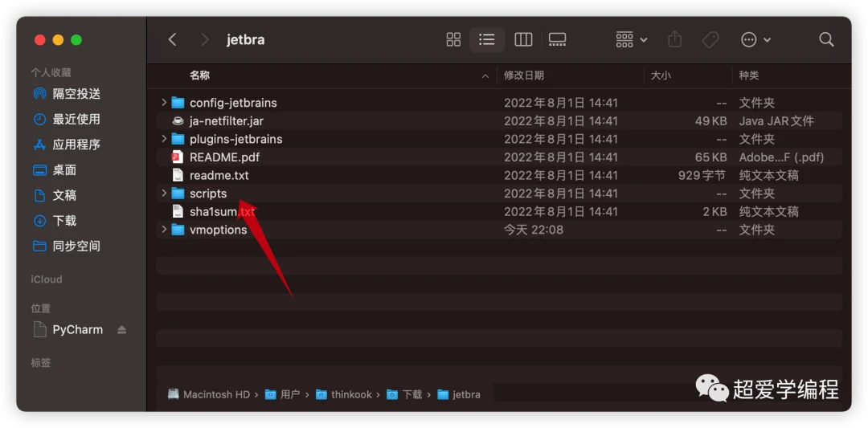Viewport: 868px width, 428px height.
Task: Open 最近使用 in the sidebar
Action: [x=67, y=120]
